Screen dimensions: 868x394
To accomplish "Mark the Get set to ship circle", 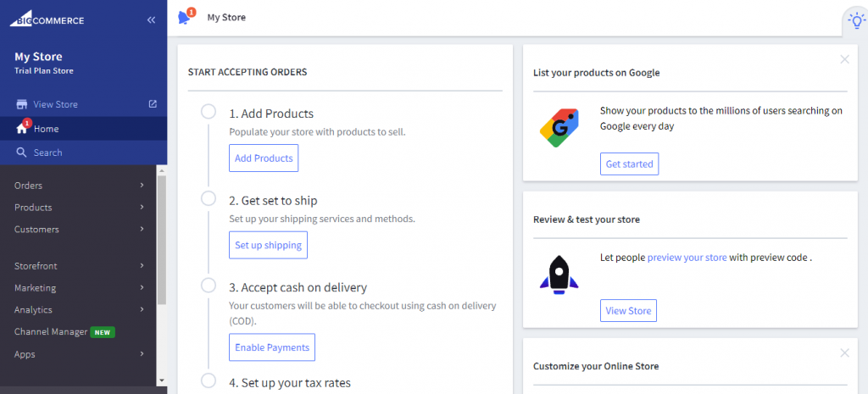I will pyautogui.click(x=209, y=198).
